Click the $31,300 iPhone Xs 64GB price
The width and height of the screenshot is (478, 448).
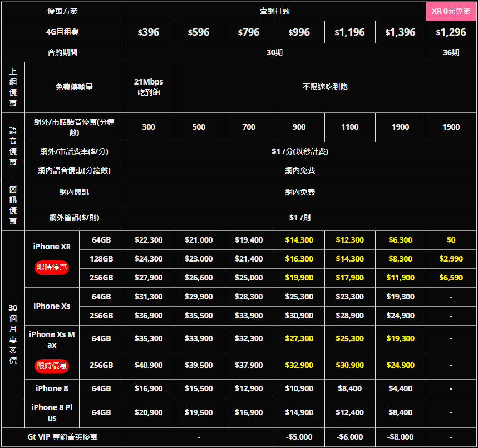(x=149, y=297)
